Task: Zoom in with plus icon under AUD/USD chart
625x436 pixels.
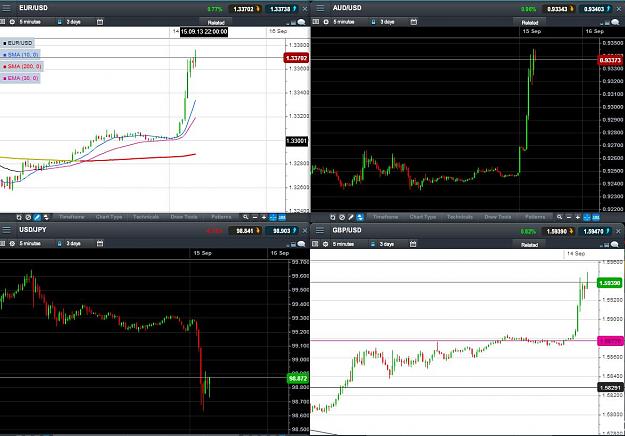Action: coord(578,217)
